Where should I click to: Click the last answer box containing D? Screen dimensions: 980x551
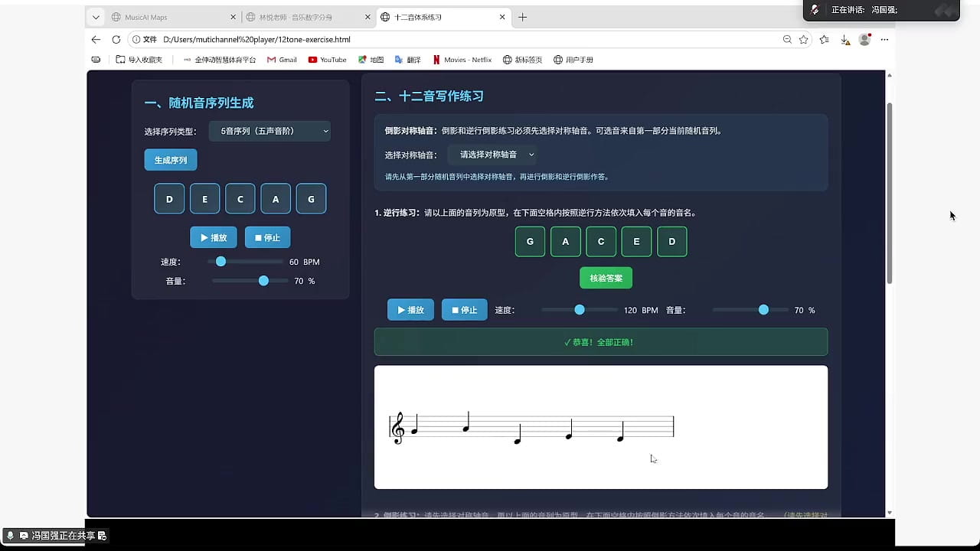672,241
